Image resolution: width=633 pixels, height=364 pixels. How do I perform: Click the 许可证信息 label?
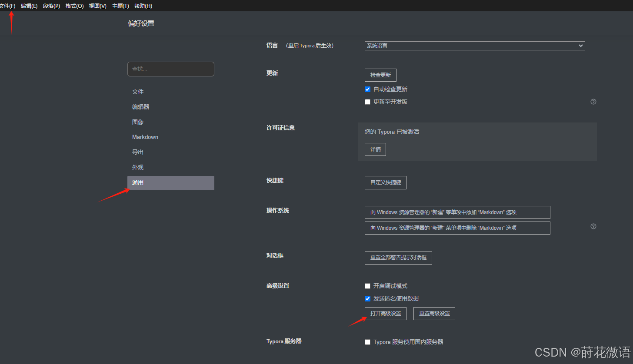[x=280, y=128]
